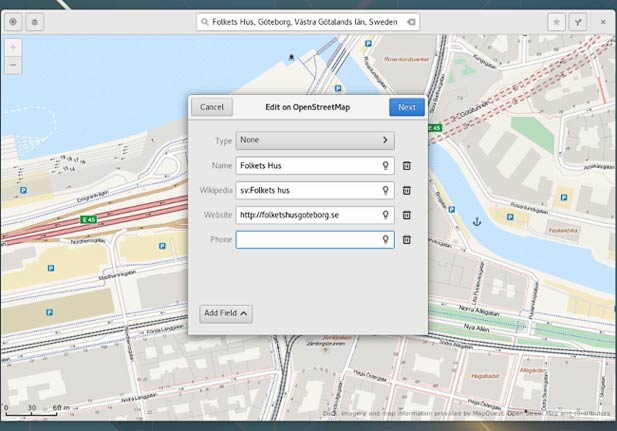Zoom in on the map
This screenshot has height=431, width=617.
click(x=13, y=48)
